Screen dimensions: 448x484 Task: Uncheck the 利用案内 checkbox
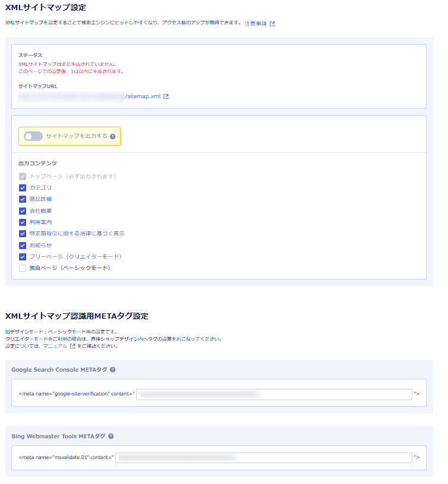click(23, 222)
